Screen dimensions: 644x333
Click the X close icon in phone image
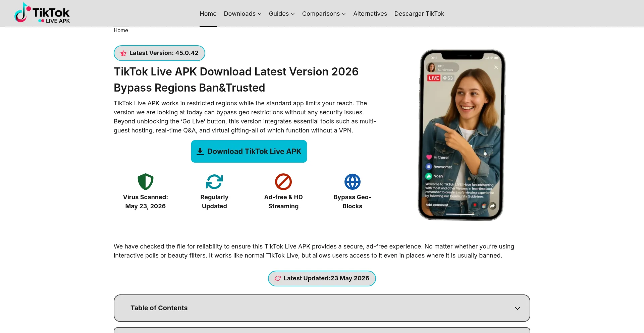[496, 67]
